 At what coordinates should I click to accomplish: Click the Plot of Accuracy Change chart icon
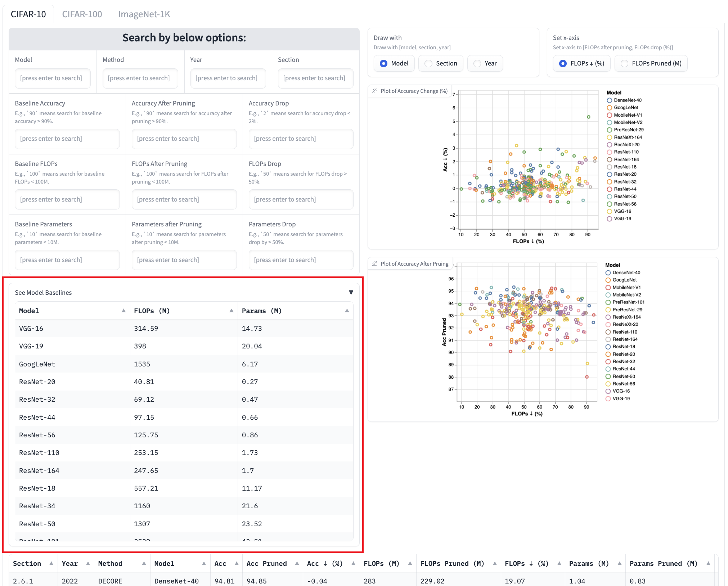coord(374,91)
